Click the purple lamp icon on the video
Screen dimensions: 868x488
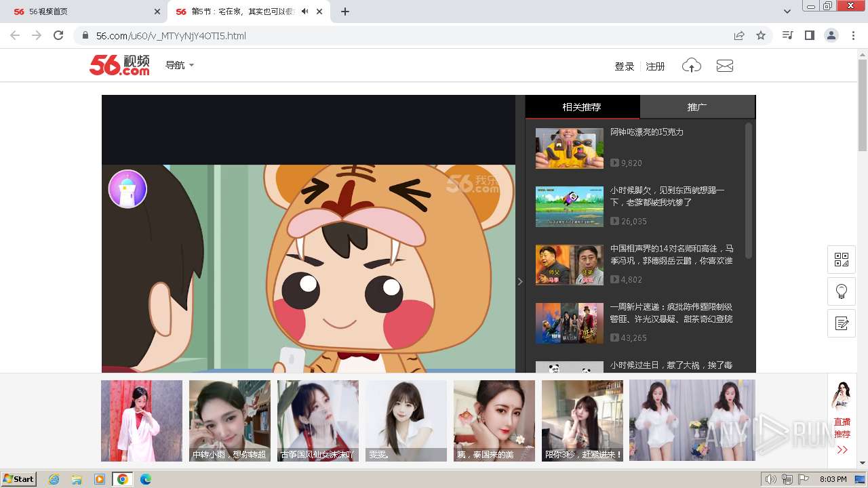(x=127, y=188)
